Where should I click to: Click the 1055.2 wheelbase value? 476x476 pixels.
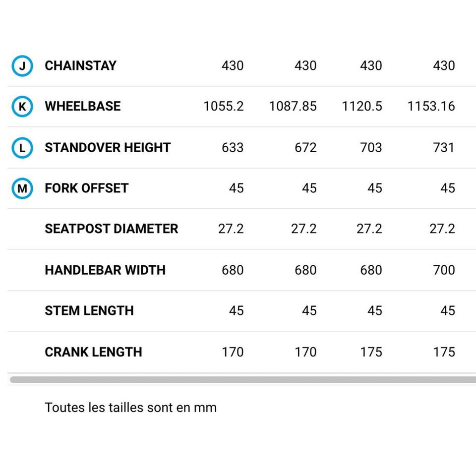[224, 107]
